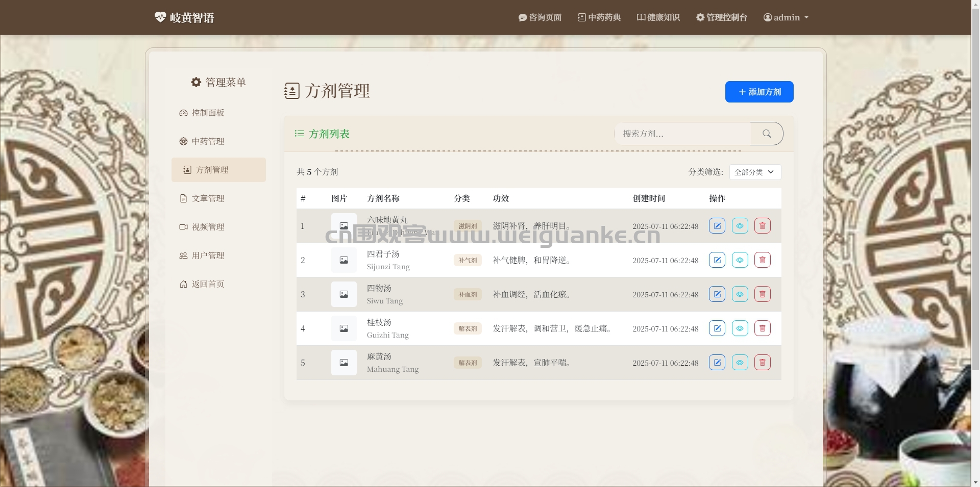Click the 添加方剂 button
The image size is (980, 487).
point(759,92)
